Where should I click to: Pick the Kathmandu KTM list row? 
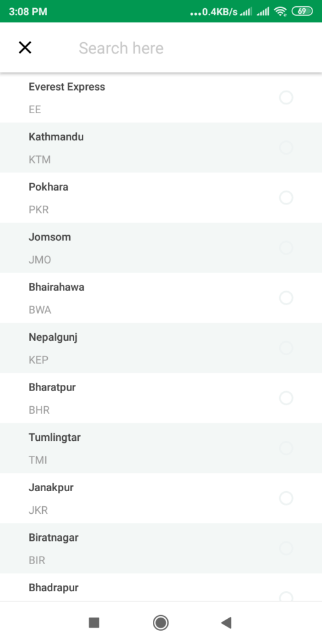(x=161, y=148)
